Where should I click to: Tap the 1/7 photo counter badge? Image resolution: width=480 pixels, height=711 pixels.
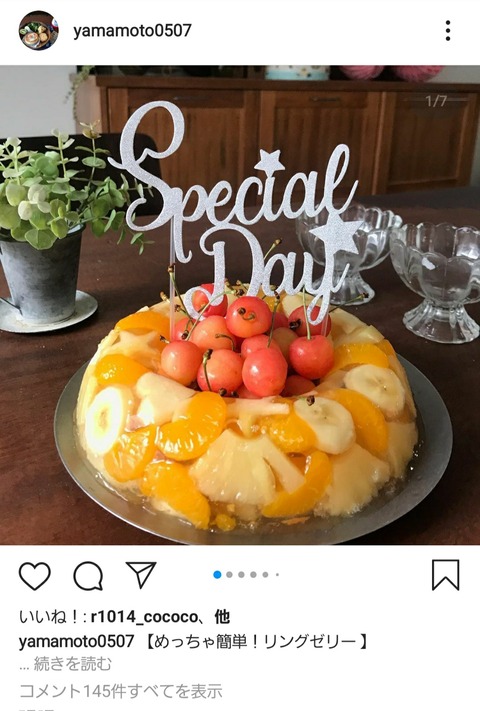436,101
